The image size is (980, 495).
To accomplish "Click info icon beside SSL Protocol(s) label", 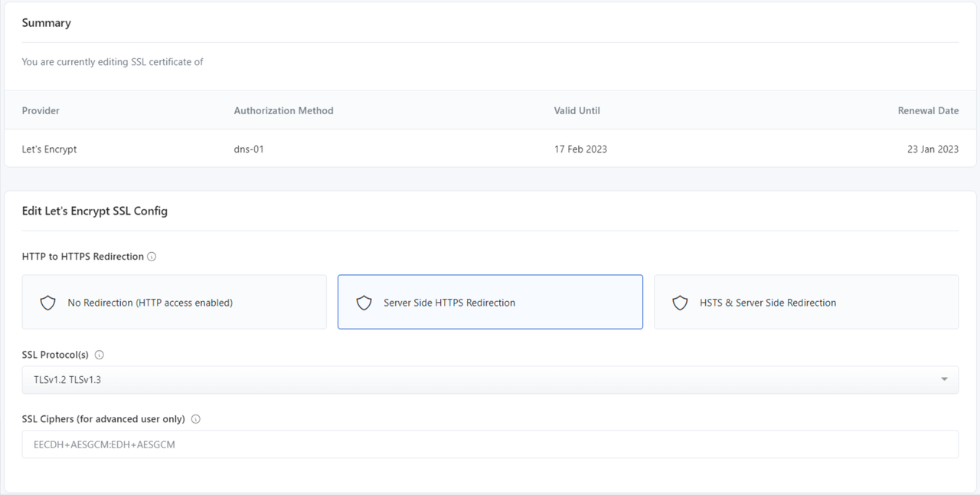I will (x=100, y=356).
